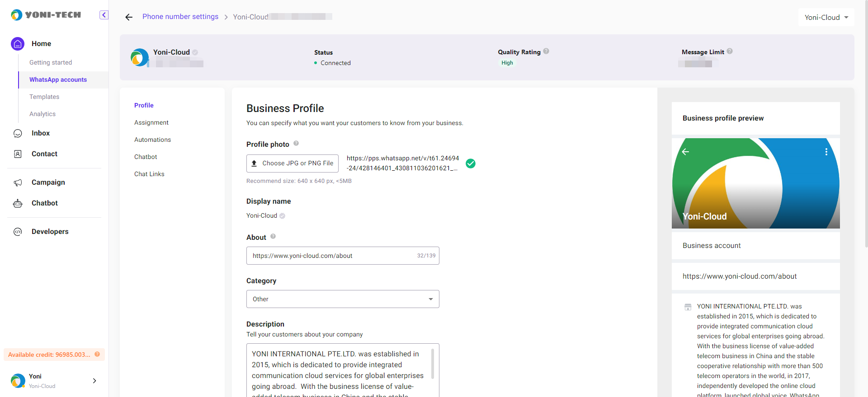Click the page vertical scrollbar
This screenshot has width=868, height=397.
[866, 124]
